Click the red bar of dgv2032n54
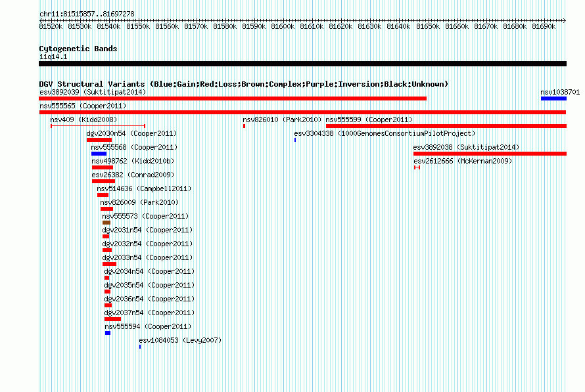 click(107, 250)
